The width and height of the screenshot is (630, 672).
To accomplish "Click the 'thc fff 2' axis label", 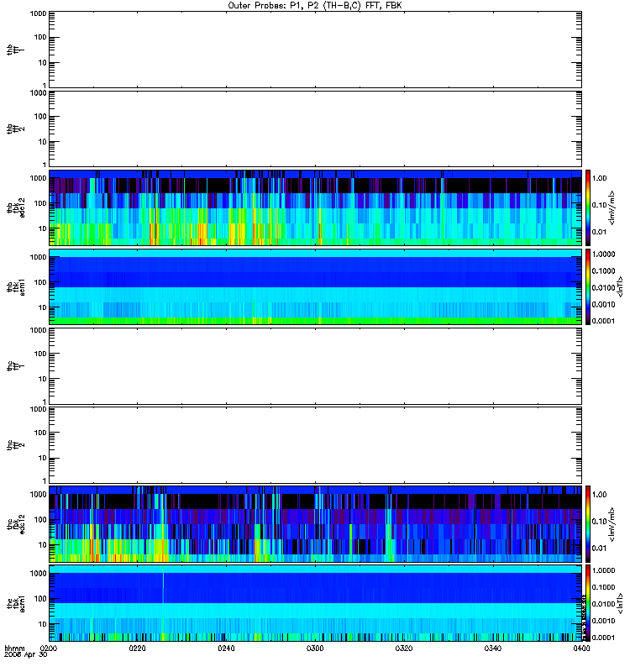I will pyautogui.click(x=15, y=445).
